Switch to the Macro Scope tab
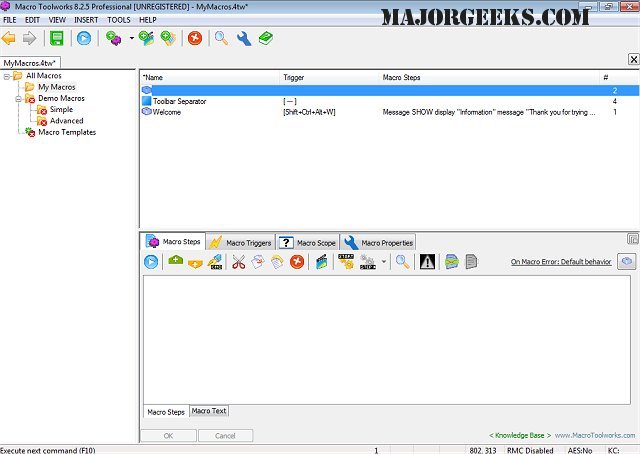 308,243
